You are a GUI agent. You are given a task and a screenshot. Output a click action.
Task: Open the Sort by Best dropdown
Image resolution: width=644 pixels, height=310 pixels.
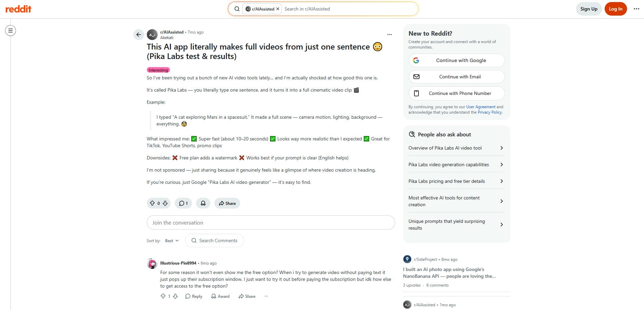[172, 240]
